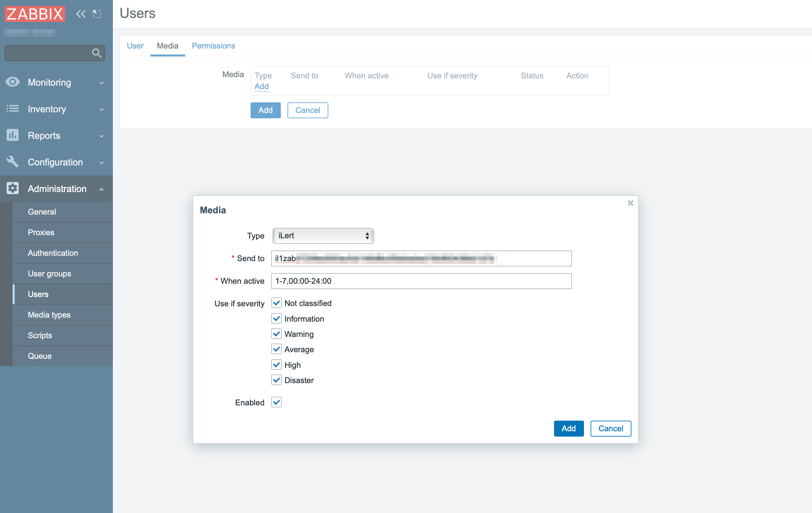The width and height of the screenshot is (812, 513).
Task: Click the Inventory list icon
Action: (x=13, y=109)
